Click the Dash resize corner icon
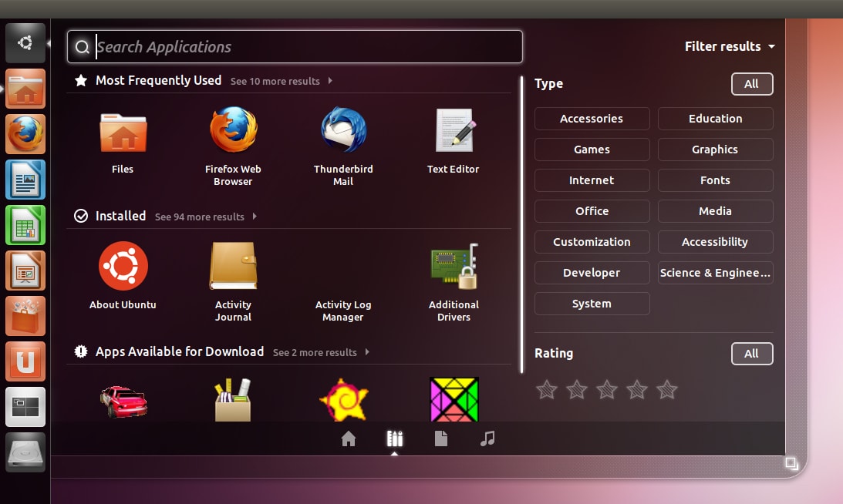Viewport: 843px width, 504px height. 791,462
